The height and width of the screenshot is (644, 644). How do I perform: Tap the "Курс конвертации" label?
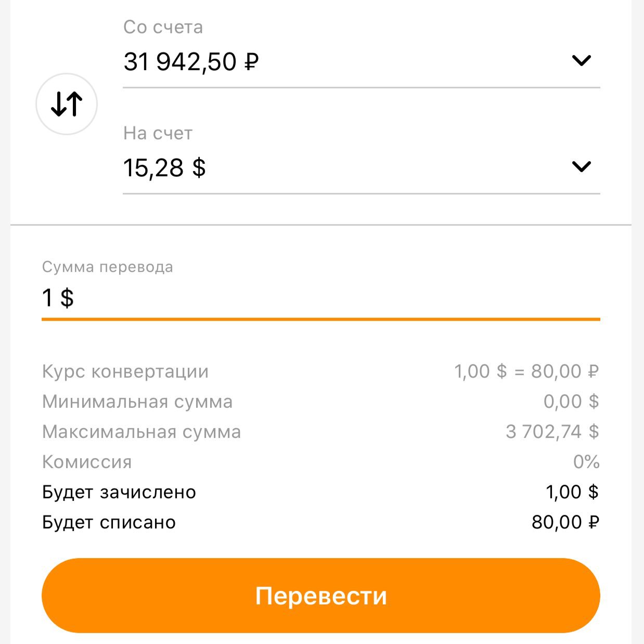pos(125,371)
